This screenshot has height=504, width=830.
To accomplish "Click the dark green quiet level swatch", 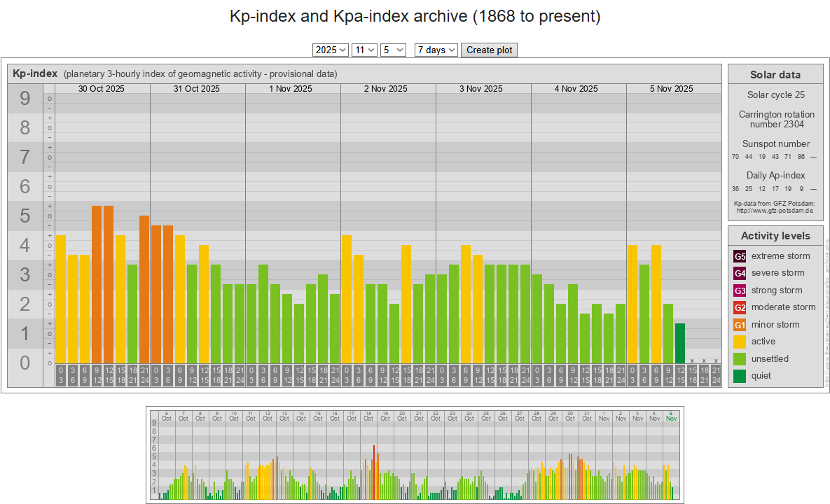I will (x=740, y=376).
